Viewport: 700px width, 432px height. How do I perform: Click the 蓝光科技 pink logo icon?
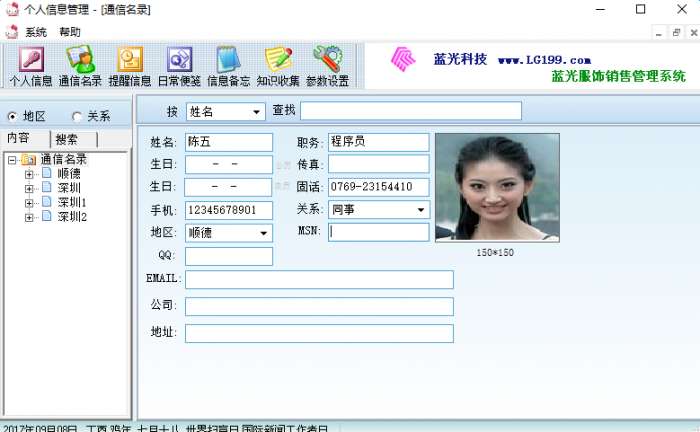(403, 59)
